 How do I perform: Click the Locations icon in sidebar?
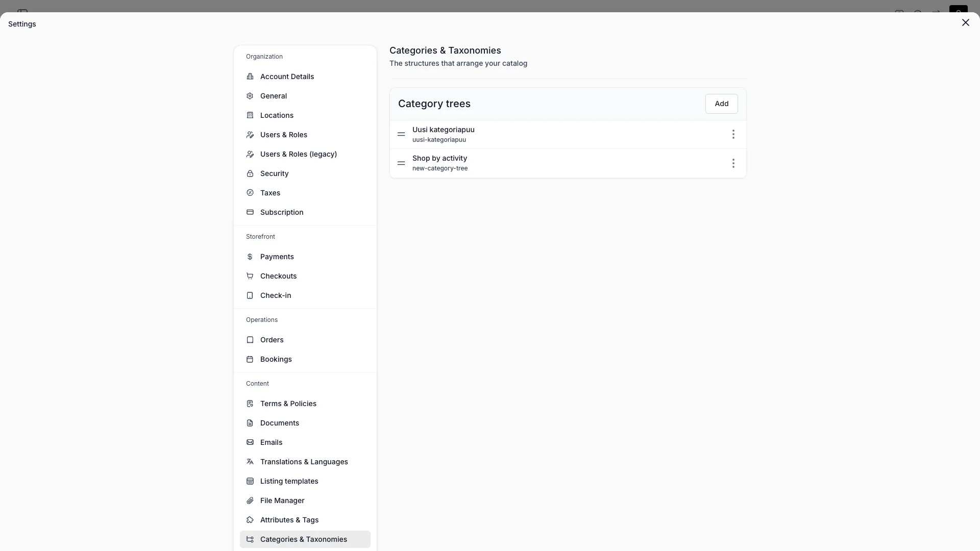click(250, 115)
